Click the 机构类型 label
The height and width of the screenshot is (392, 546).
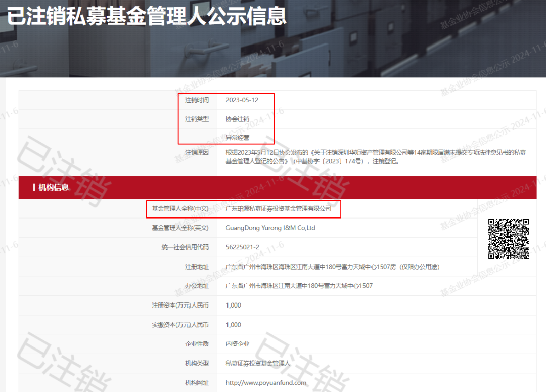point(197,364)
